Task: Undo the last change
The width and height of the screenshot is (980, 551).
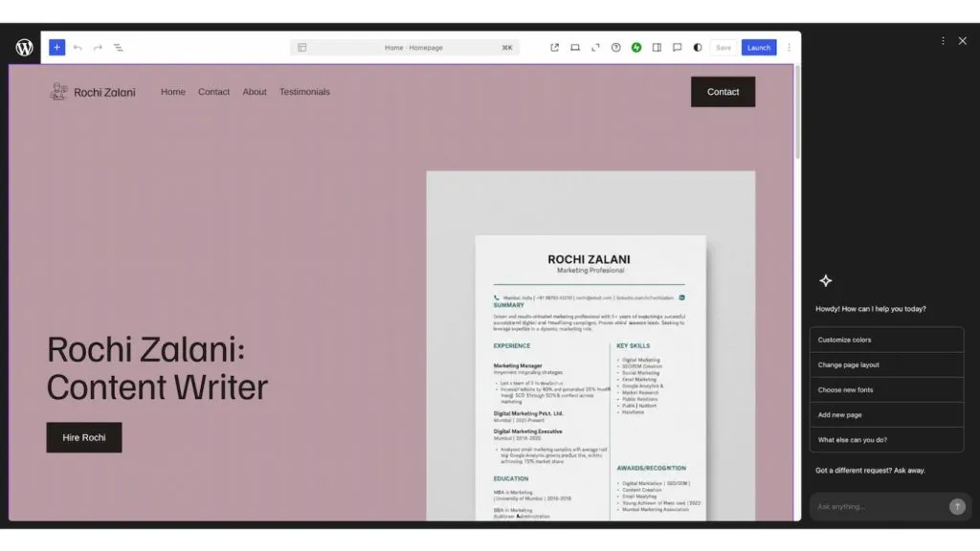Action: 78,48
